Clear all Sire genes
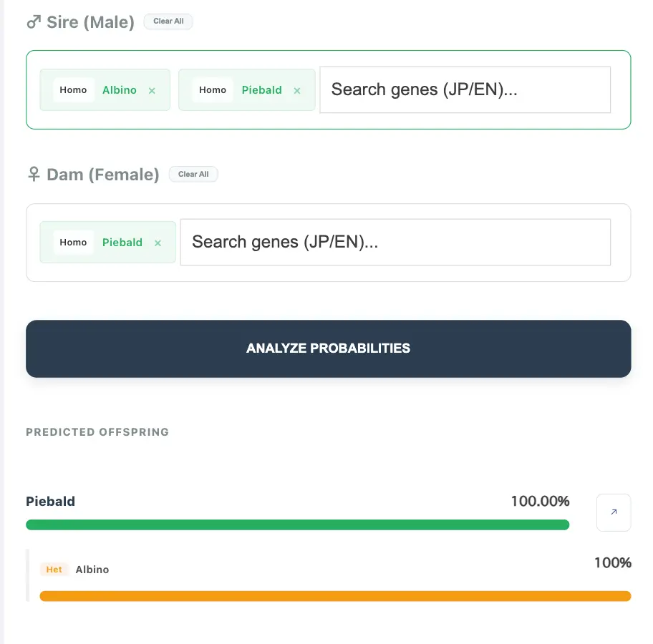Screen dimensions: 653x644 click(168, 21)
